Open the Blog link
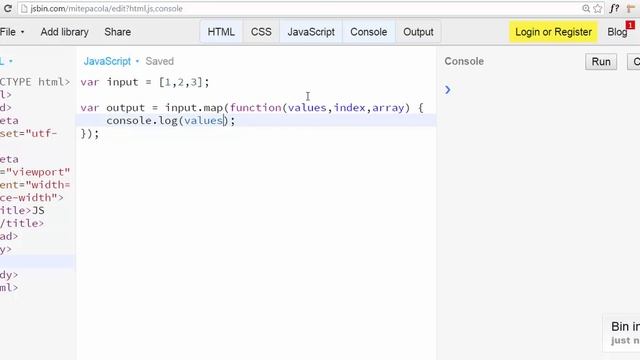640x360 pixels. pyautogui.click(x=617, y=32)
